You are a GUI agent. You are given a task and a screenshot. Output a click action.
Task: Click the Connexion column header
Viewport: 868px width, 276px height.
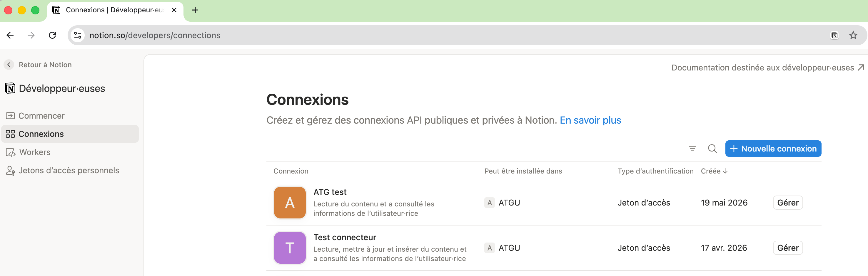291,171
